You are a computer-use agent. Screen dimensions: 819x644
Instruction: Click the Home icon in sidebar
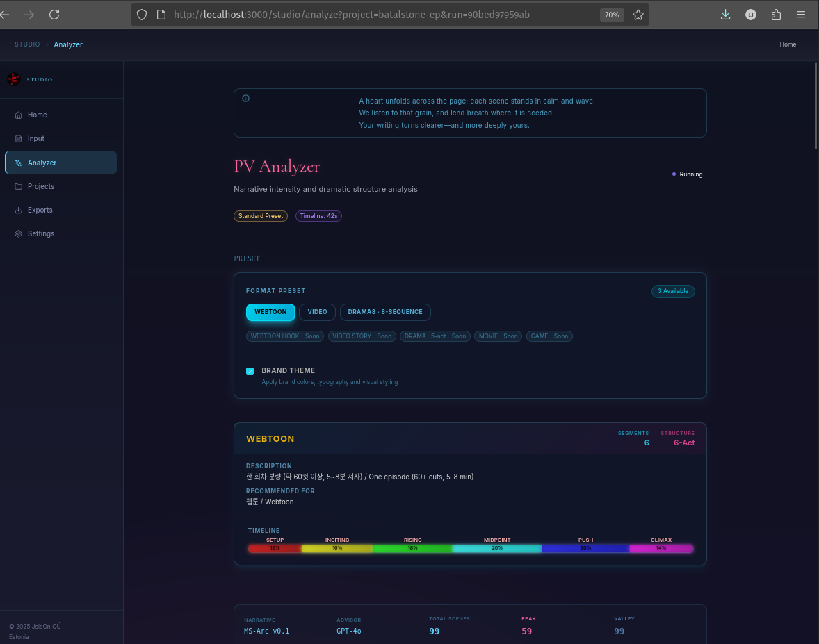click(18, 115)
